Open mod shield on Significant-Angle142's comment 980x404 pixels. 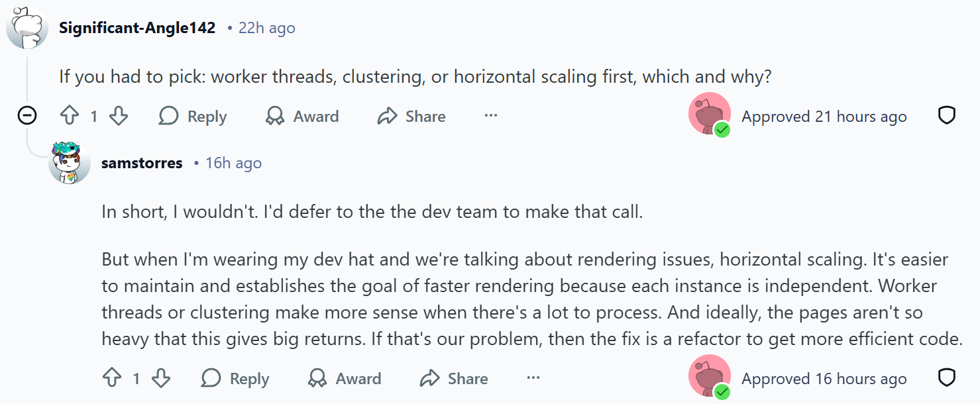947,116
